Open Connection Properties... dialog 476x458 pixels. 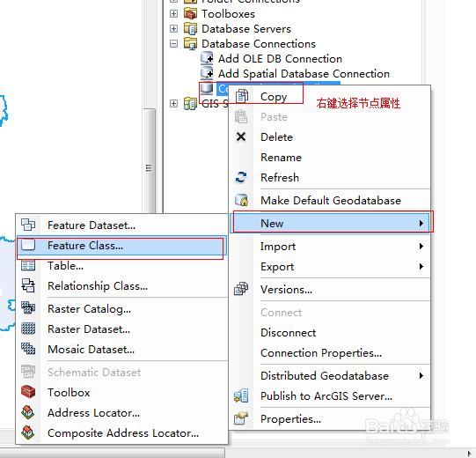pyautogui.click(x=330, y=352)
